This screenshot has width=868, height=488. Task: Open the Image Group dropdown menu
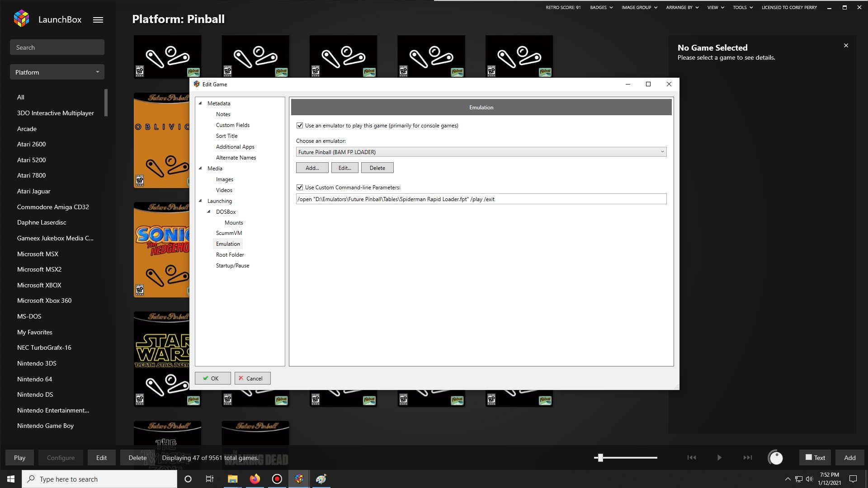point(639,7)
